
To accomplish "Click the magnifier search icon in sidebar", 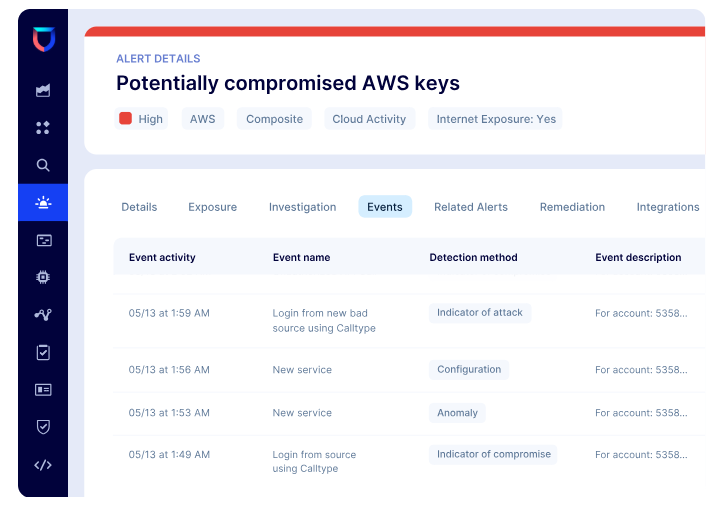I will (43, 165).
